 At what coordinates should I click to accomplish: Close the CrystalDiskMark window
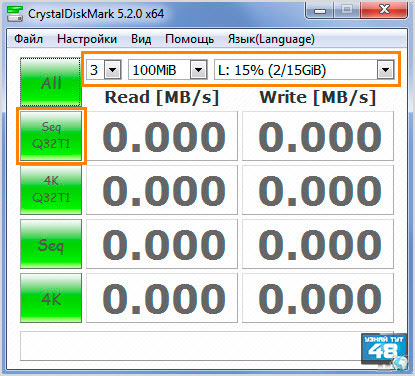384,10
